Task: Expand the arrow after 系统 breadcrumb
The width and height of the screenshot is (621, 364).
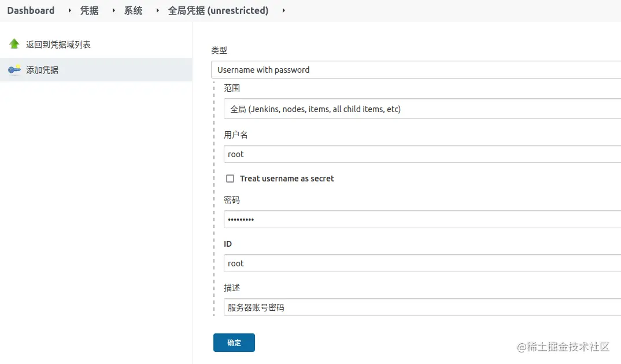Action: click(x=158, y=10)
